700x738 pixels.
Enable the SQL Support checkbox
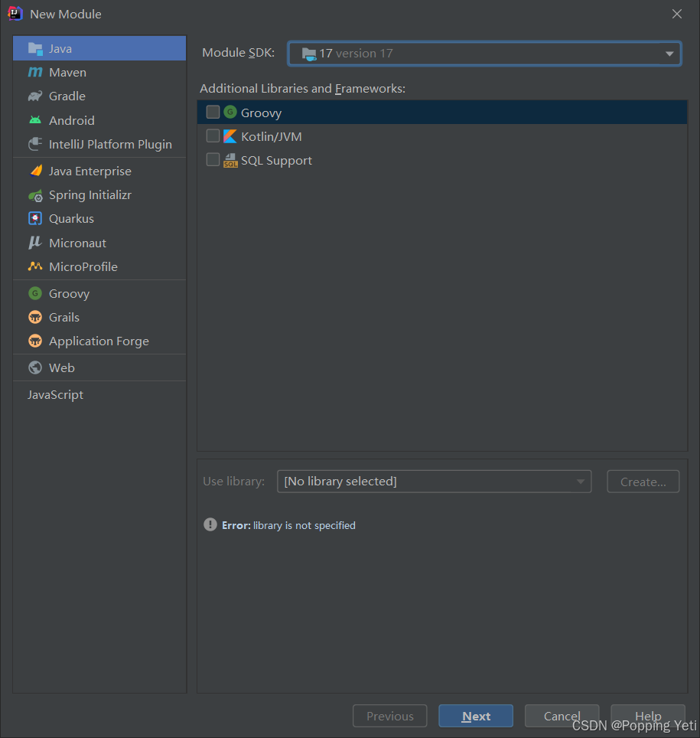(x=213, y=160)
